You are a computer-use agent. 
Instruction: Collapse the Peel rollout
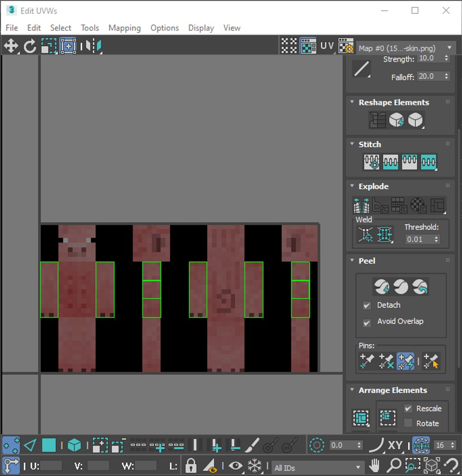click(352, 260)
